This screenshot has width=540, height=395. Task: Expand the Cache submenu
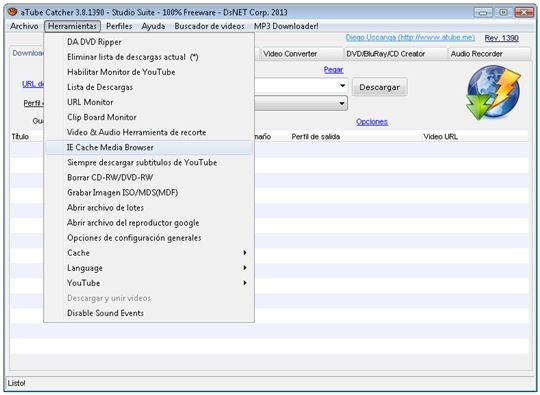pos(149,253)
